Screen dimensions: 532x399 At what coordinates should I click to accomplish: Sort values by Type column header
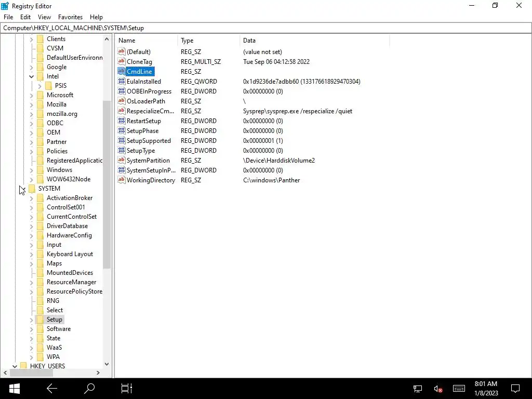(x=208, y=41)
